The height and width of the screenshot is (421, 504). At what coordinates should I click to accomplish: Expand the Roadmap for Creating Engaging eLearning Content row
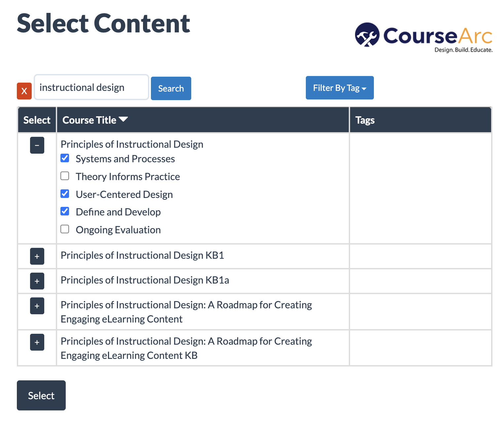pos(37,306)
